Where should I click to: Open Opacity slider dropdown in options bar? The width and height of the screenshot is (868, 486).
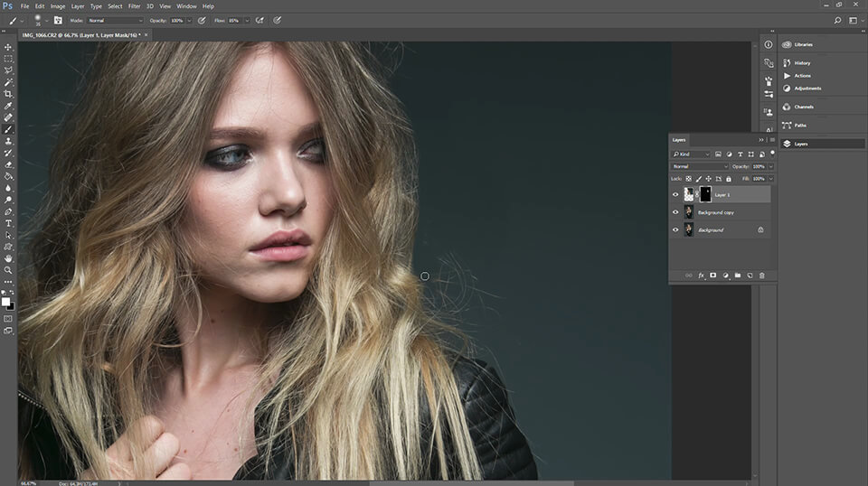tap(189, 21)
